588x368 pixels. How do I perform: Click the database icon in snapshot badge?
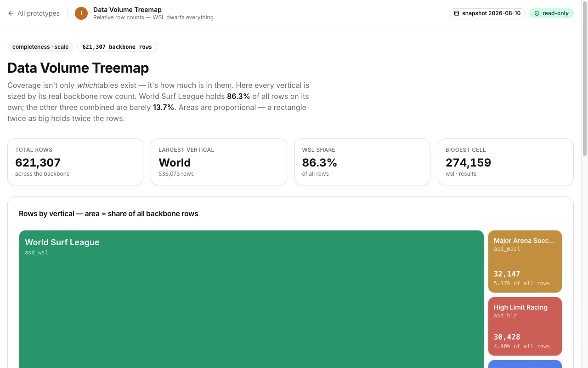457,13
